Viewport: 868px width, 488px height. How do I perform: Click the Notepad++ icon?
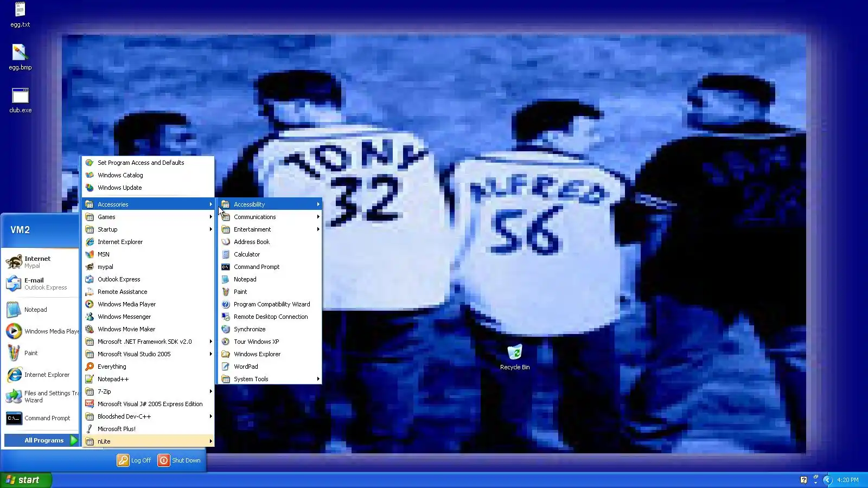pyautogui.click(x=90, y=379)
